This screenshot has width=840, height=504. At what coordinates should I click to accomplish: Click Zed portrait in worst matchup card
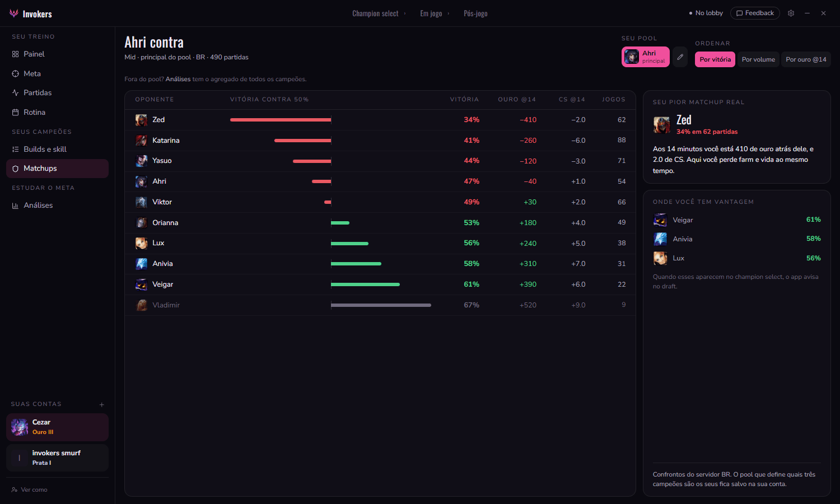coord(661,125)
